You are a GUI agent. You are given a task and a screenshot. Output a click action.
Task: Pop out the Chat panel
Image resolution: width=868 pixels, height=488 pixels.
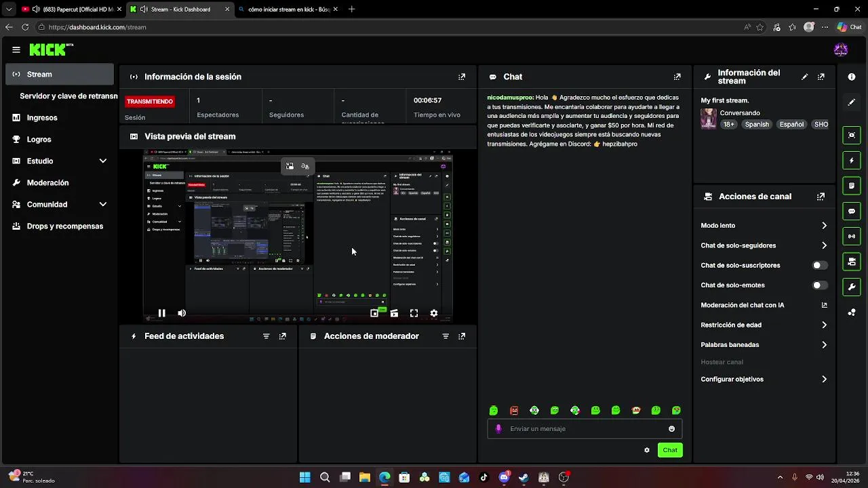point(677,77)
